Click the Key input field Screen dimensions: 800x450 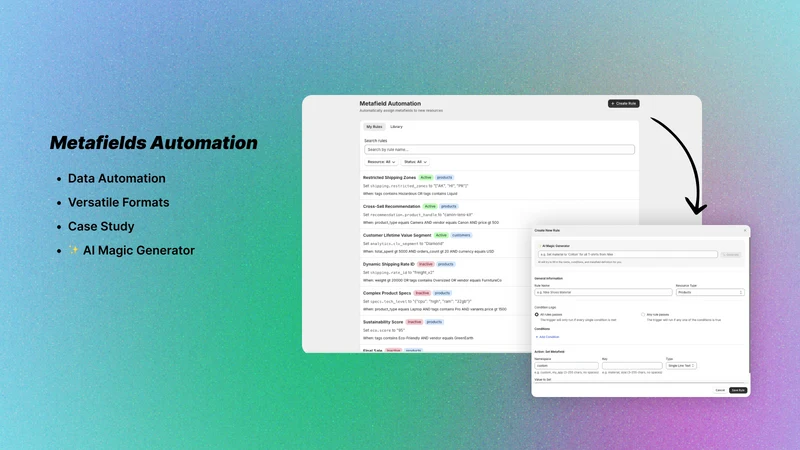point(632,366)
